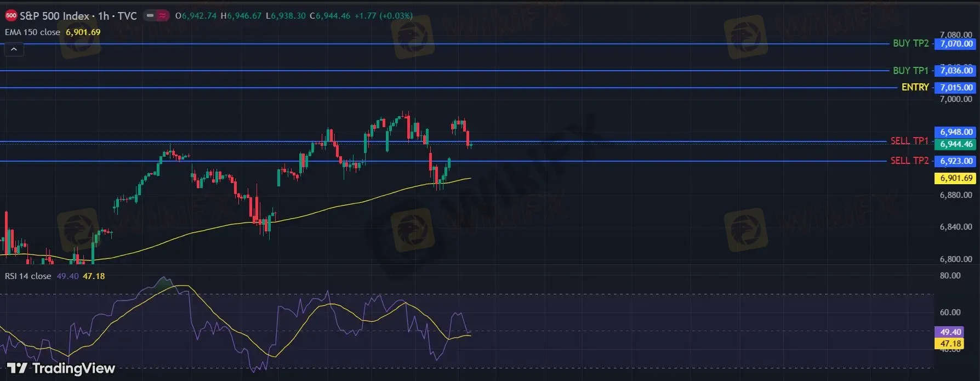Click the low price L6,938.30
Screen dimensions: 980x381
(x=286, y=15)
